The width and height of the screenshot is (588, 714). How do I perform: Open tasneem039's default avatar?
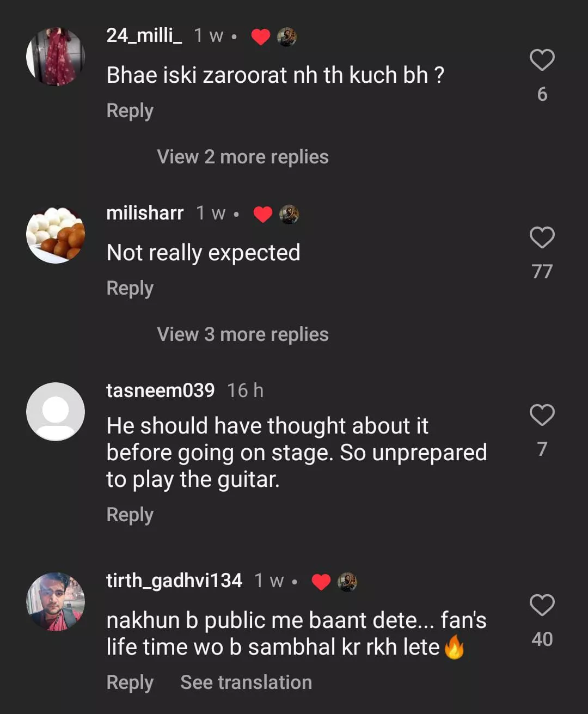[56, 412]
